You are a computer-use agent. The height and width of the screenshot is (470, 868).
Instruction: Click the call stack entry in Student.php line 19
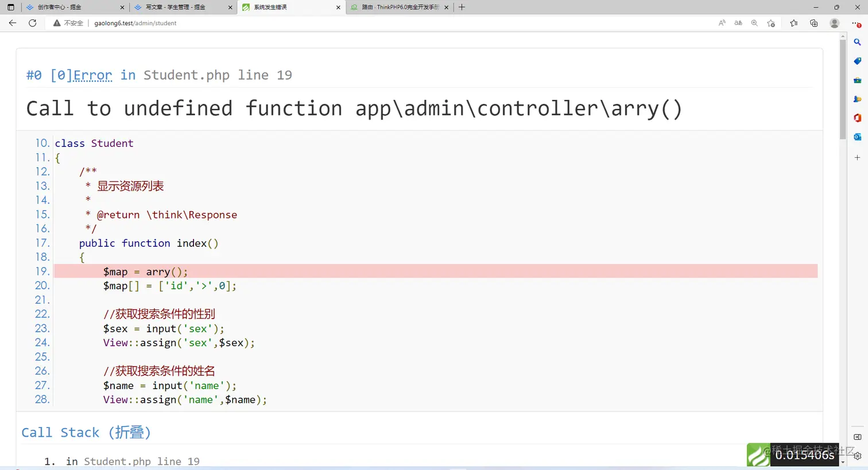[x=133, y=461]
